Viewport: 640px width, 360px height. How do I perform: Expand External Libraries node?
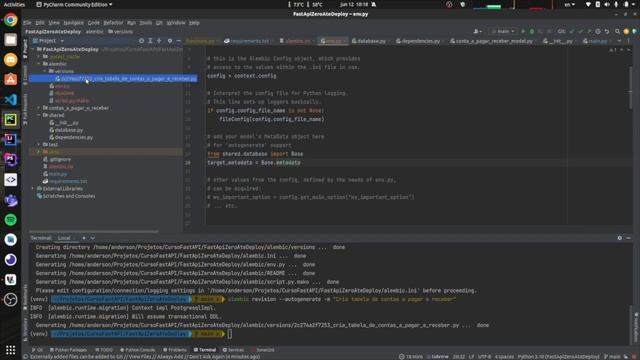(x=33, y=189)
